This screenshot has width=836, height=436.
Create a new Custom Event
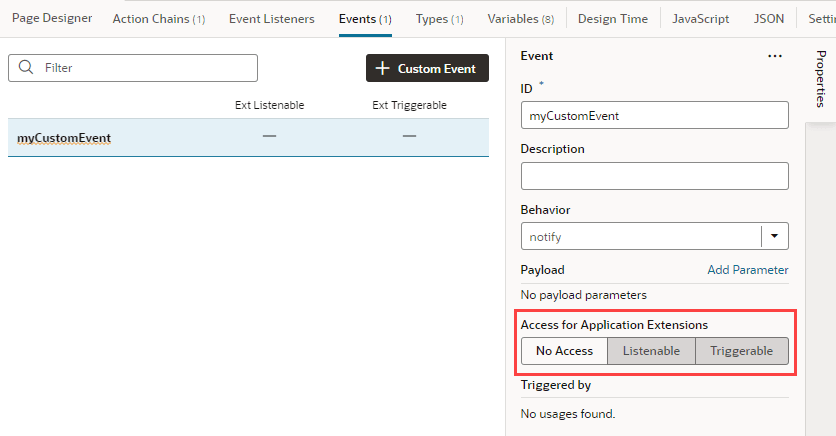coord(427,68)
